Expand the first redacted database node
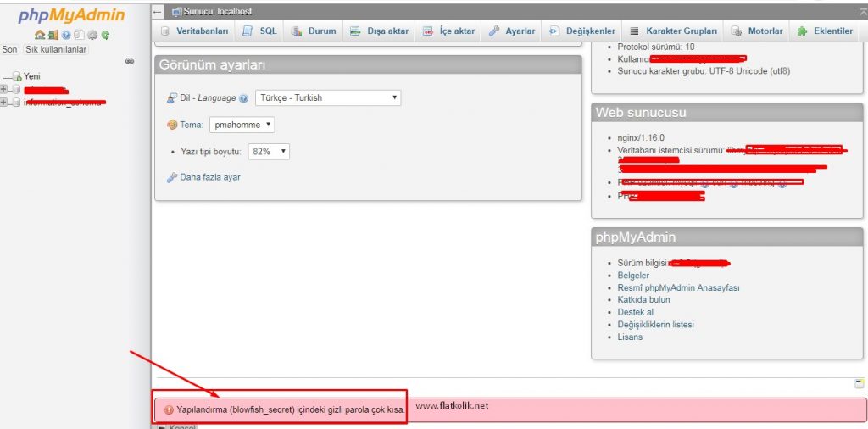 point(4,89)
